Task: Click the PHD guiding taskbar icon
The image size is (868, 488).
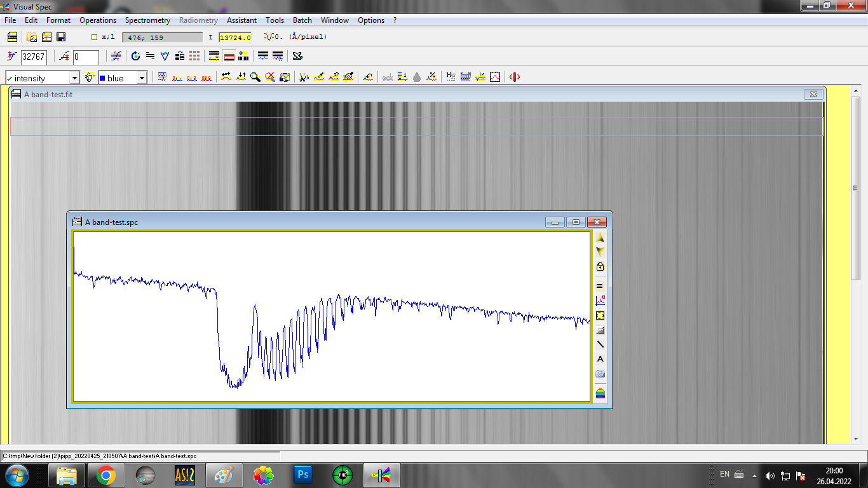Action: [x=342, y=475]
